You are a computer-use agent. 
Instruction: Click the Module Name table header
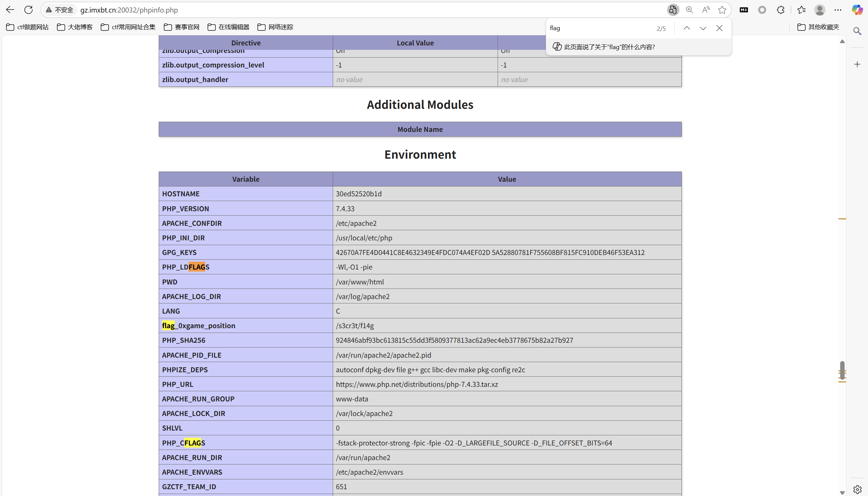420,129
